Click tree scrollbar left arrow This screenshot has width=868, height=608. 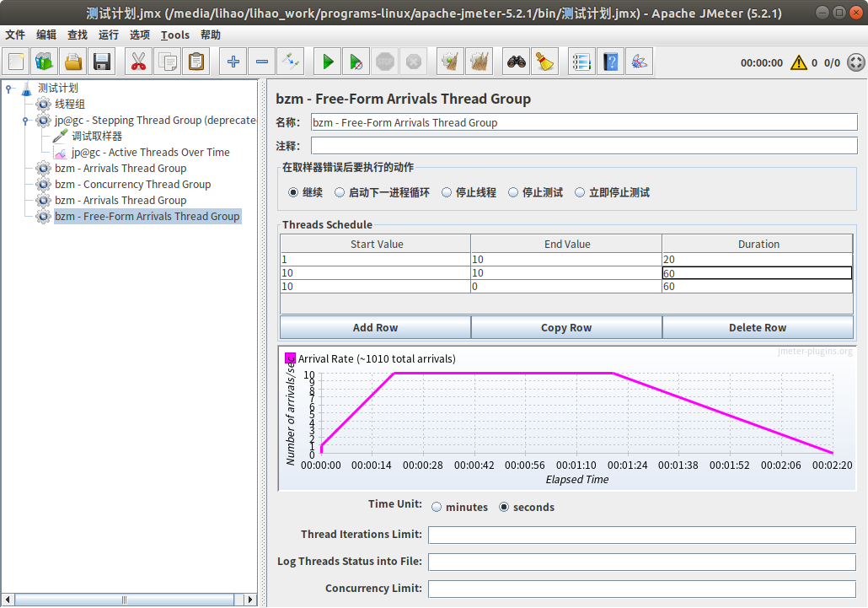[8, 599]
